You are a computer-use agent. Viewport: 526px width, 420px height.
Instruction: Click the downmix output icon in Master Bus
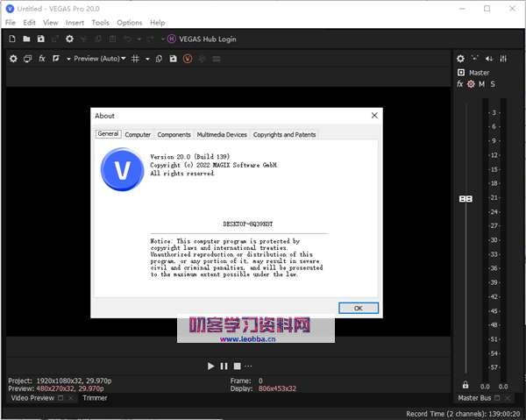point(474,59)
